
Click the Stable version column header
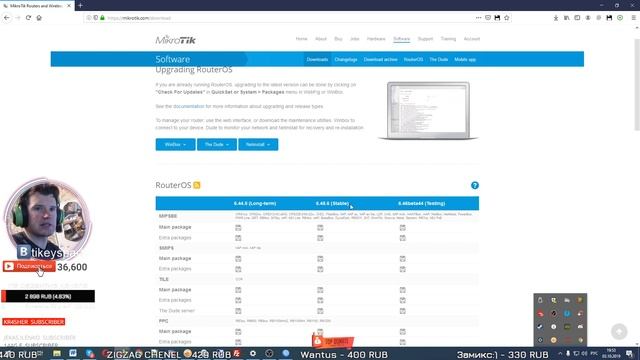pyautogui.click(x=332, y=203)
